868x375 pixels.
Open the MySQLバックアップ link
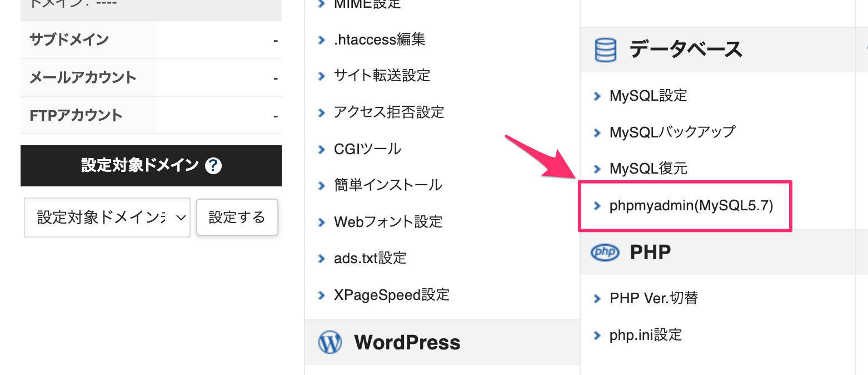coord(672,132)
